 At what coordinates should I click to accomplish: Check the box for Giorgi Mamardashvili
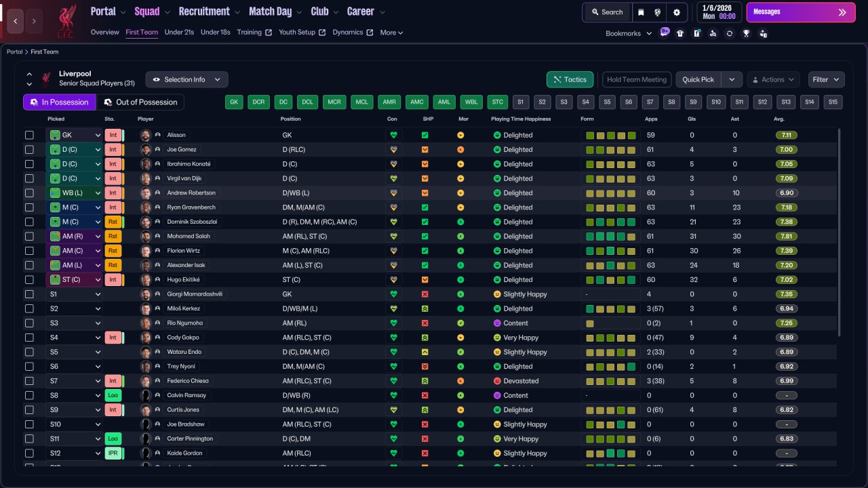(29, 294)
